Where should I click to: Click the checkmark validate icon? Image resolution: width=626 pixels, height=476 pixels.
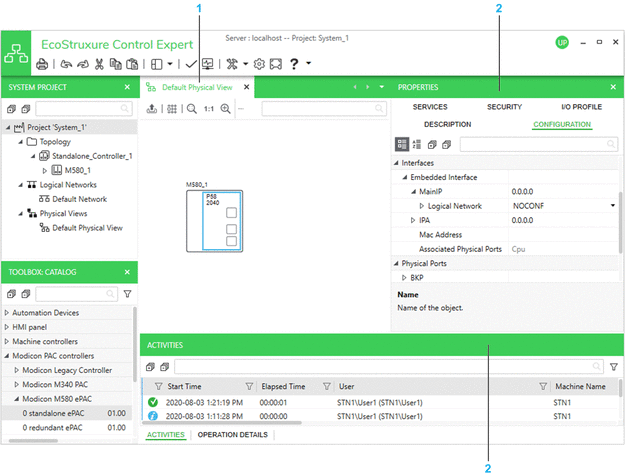(191, 64)
